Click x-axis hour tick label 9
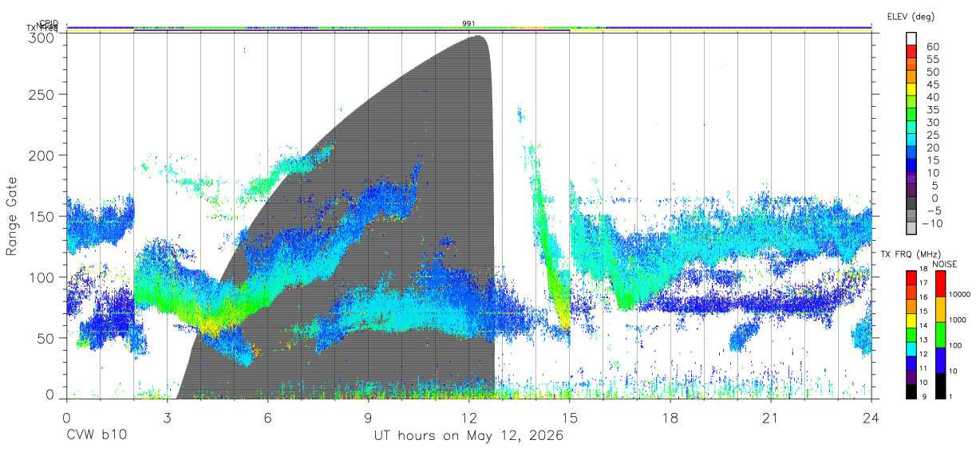This screenshot has height=452, width=980. 368,418
